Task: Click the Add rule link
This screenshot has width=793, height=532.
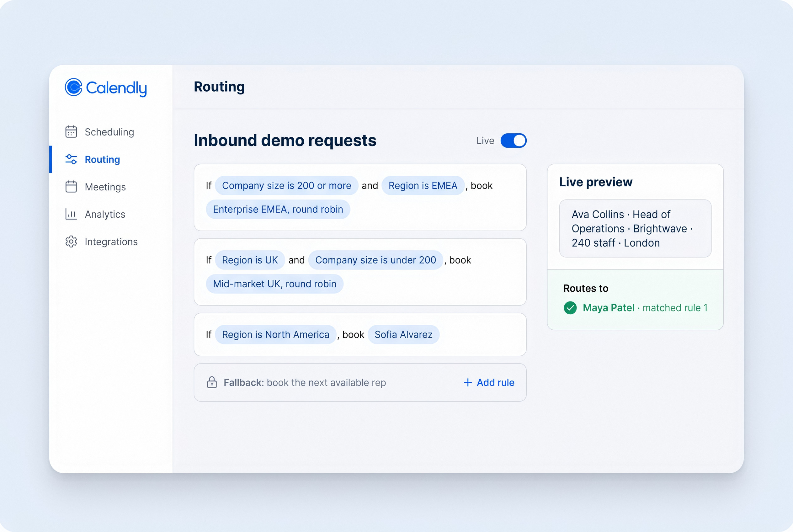Action: click(489, 382)
